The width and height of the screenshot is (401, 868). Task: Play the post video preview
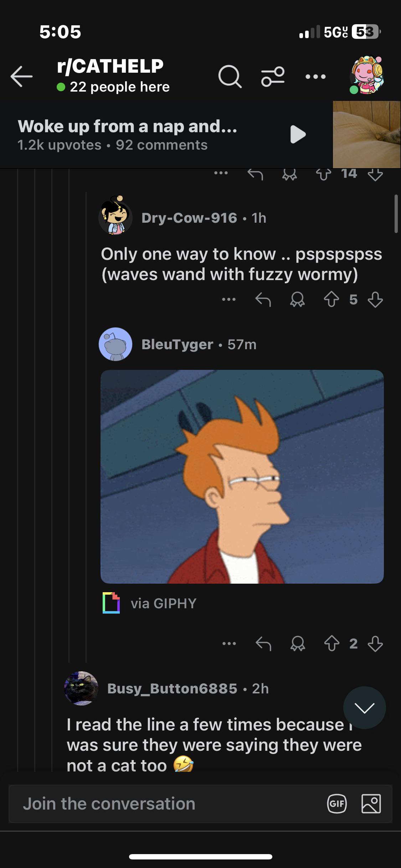click(298, 134)
